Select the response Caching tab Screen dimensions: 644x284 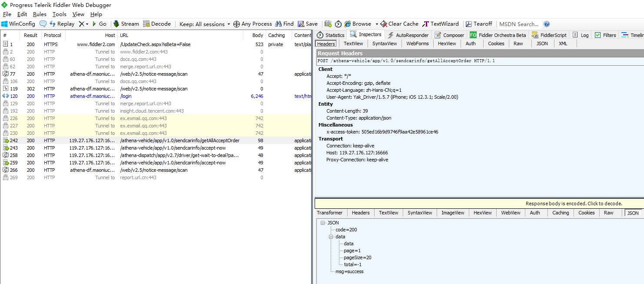[561, 213]
